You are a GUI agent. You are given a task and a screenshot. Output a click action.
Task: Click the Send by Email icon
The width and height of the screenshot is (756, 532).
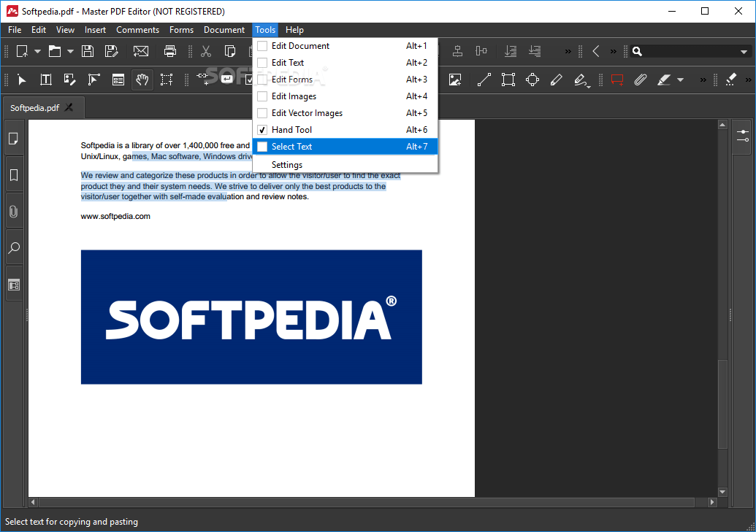[141, 51]
